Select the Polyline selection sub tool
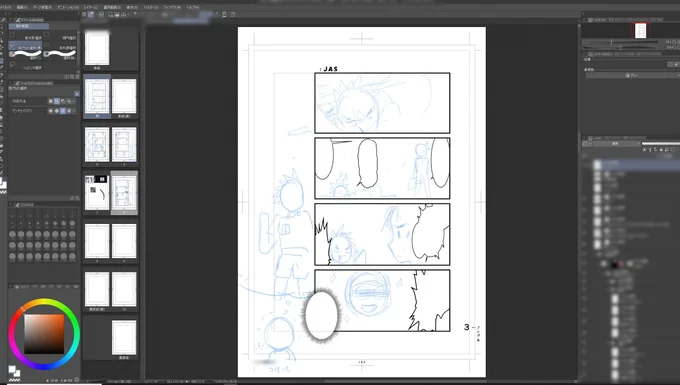 (x=60, y=46)
